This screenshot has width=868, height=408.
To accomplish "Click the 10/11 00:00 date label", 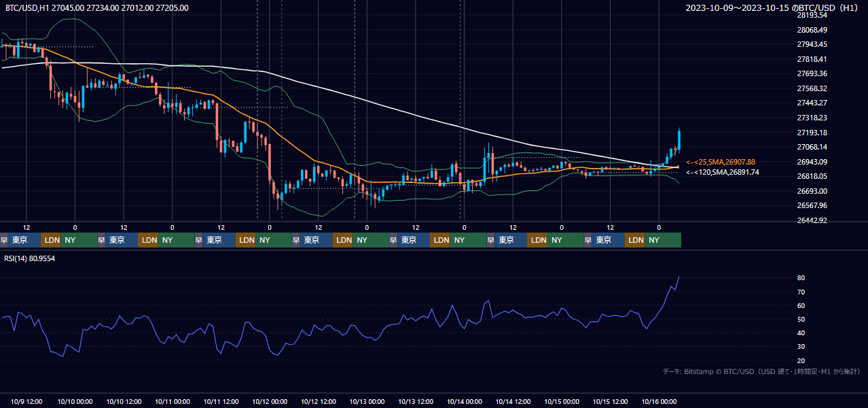I will [172, 401].
